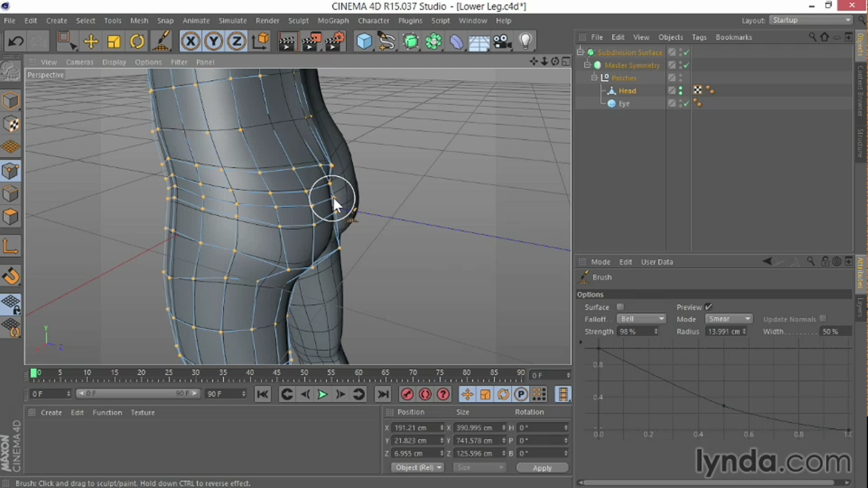The image size is (868, 488).
Task: Click the Undo arrow icon
Action: click(16, 42)
